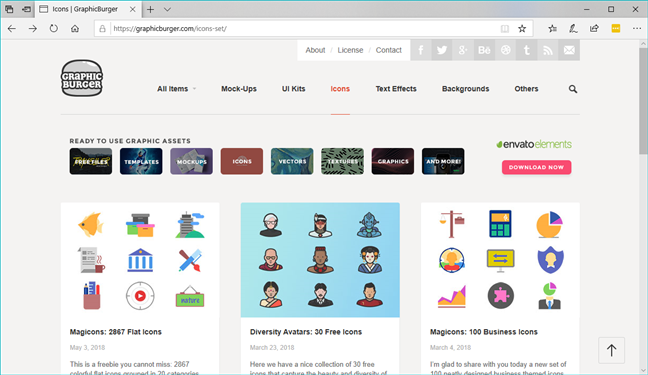Click the Freefiles asset tile
Image resolution: width=648 pixels, height=375 pixels.
[91, 161]
